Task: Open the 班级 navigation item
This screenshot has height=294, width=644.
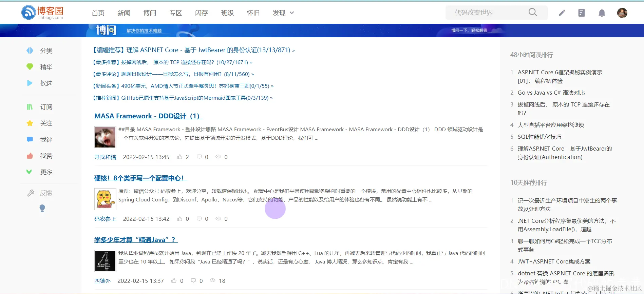Action: [227, 13]
